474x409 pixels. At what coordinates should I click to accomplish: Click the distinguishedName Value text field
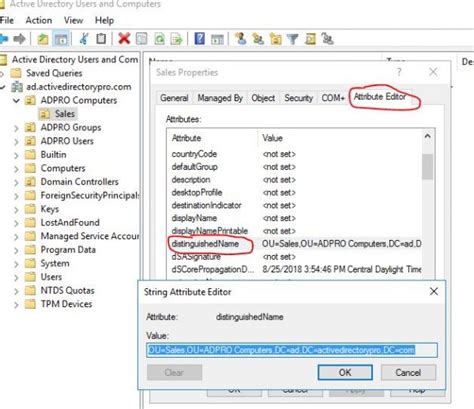tap(292, 350)
